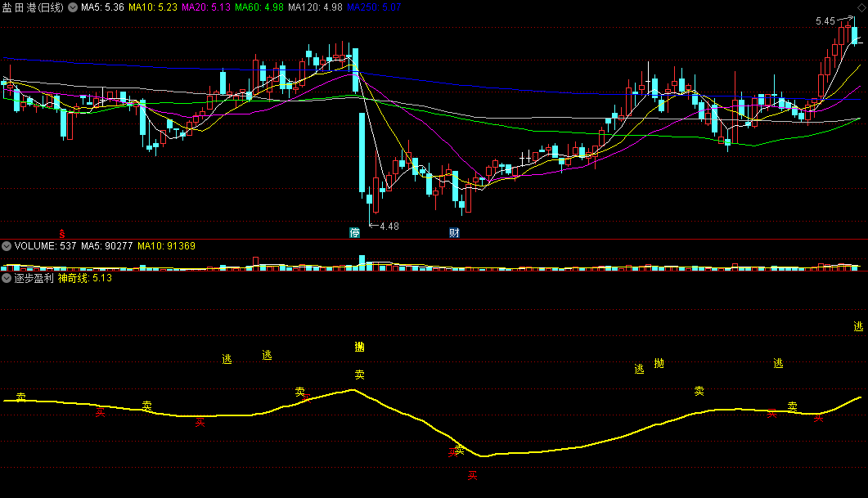Click the 财 financial report marker icon
Image resolution: width=868 pixels, height=498 pixels.
coord(454,233)
